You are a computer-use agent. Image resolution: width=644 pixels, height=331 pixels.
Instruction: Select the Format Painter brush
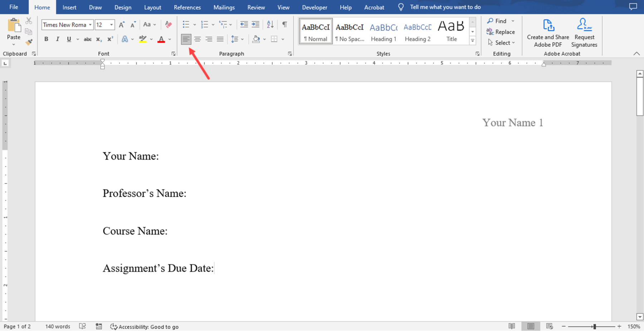(x=29, y=42)
